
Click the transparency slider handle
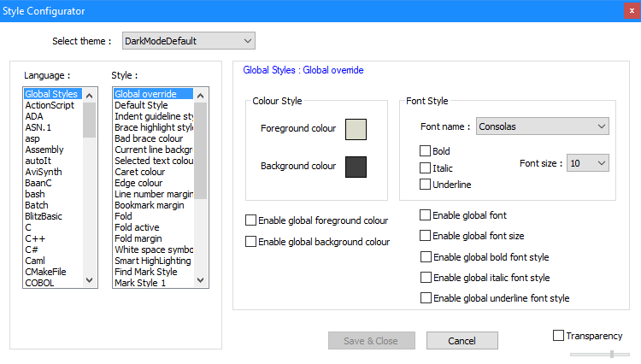pos(612,355)
